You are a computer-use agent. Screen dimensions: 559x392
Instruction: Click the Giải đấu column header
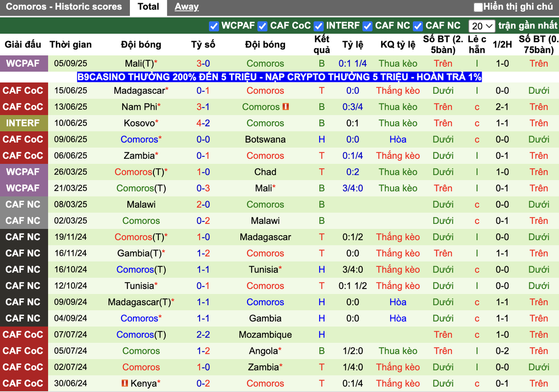(23, 45)
